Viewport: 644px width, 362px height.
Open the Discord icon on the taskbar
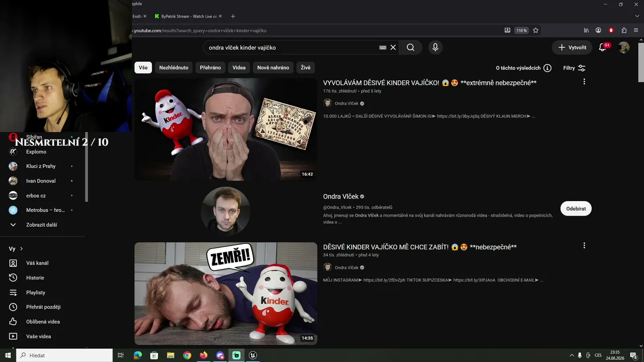220,355
